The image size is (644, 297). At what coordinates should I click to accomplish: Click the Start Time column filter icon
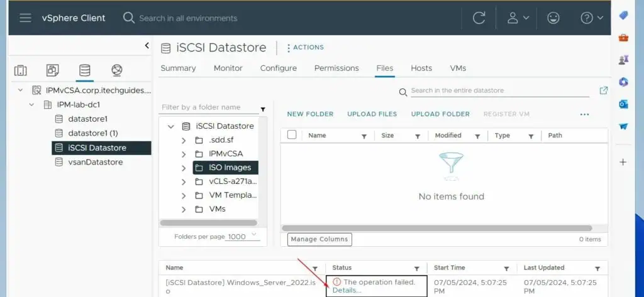pos(506,268)
